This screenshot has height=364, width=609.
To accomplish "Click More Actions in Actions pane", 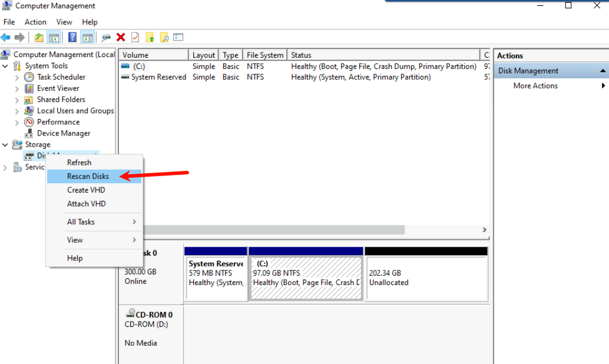I will pos(535,86).
